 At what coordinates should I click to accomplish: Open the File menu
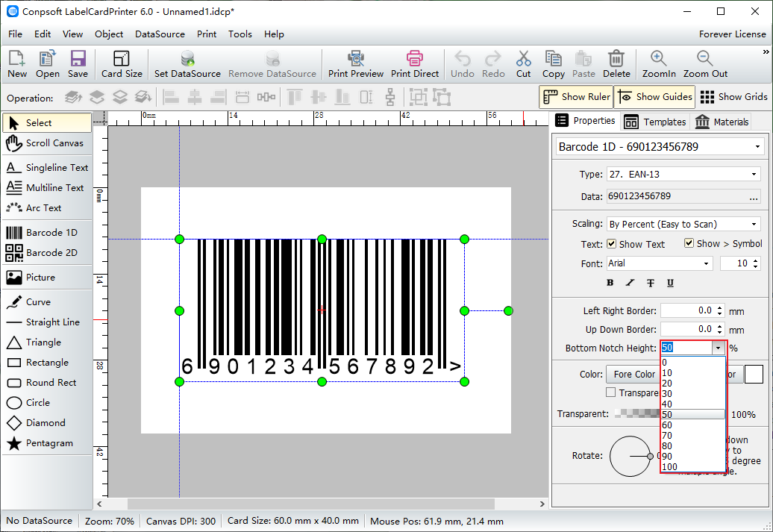(x=15, y=34)
